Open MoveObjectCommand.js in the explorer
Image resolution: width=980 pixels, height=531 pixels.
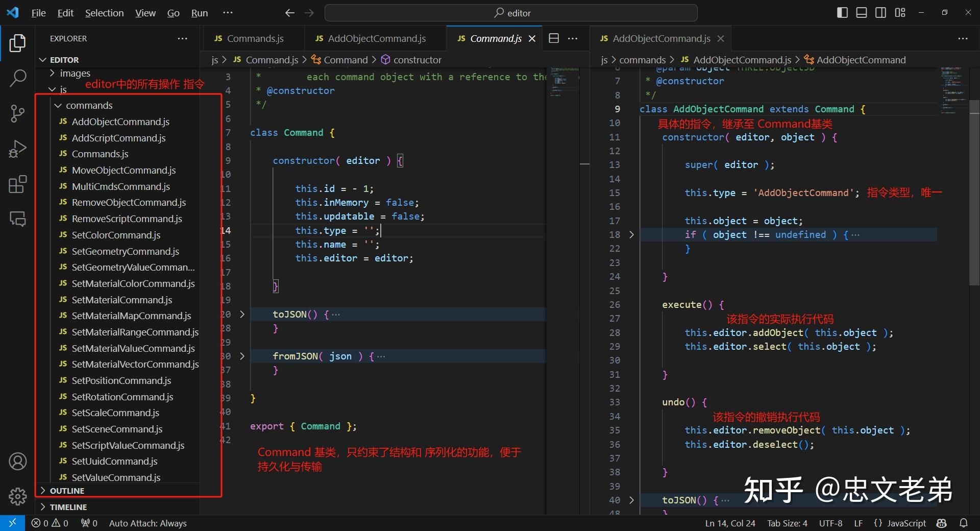point(124,171)
